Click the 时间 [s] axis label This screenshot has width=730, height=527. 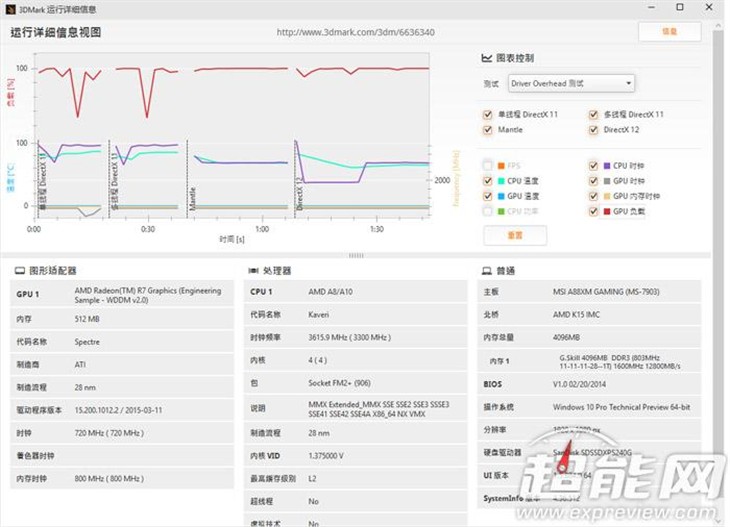click(x=232, y=239)
